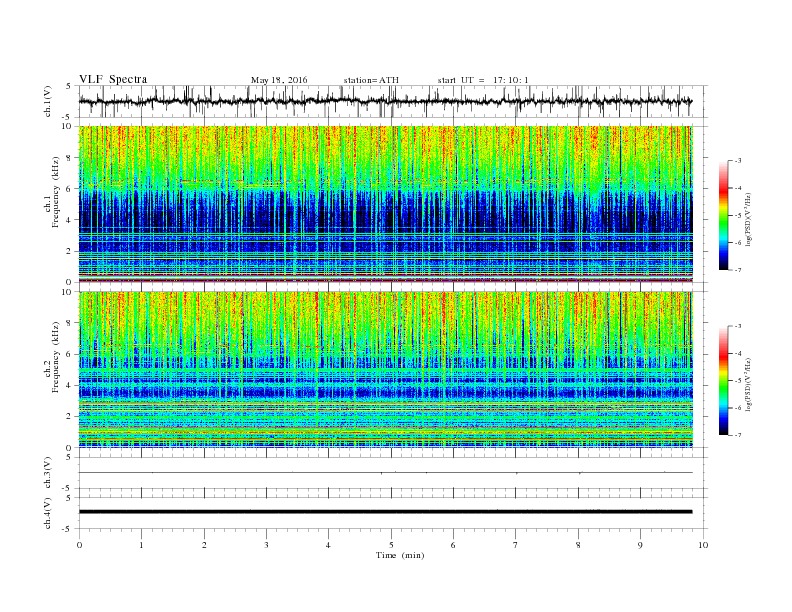Click the 'ch.4(V)' axis label
This screenshot has height=612, width=792.
(48, 513)
